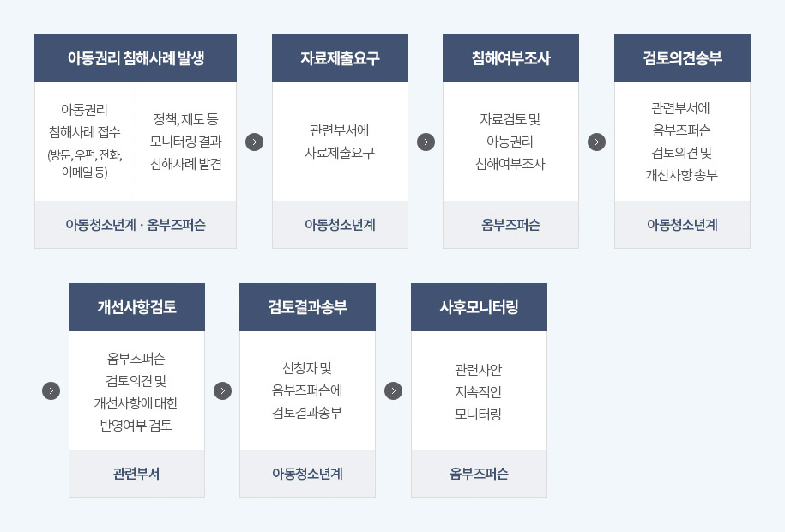This screenshot has height=532, width=785.
Task: Select the 개선사항검토 header
Action: [136, 307]
